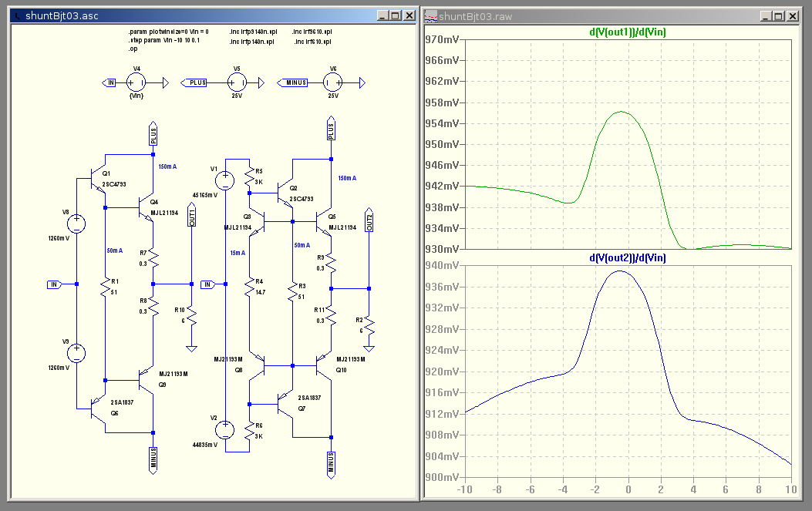Minimize the shuntBjt03.asc window

382,15
